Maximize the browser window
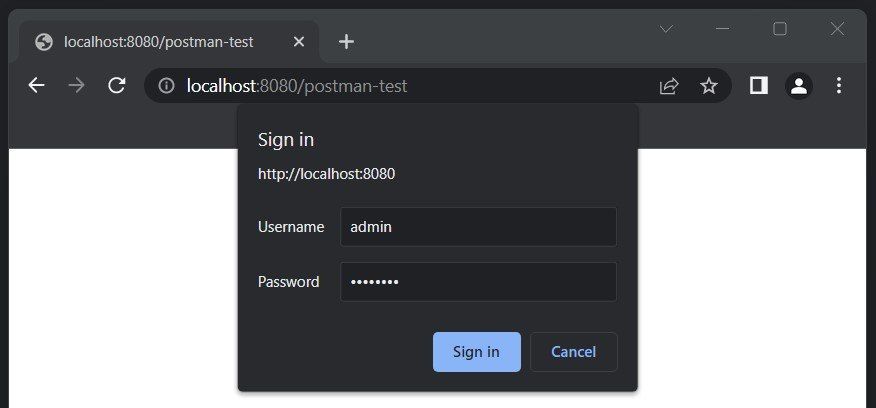876x408 pixels. pyautogui.click(x=780, y=29)
